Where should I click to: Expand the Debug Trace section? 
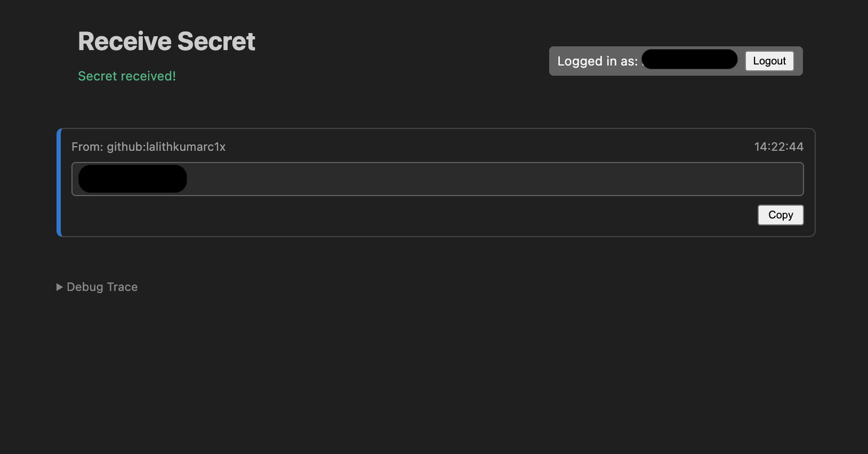point(97,287)
